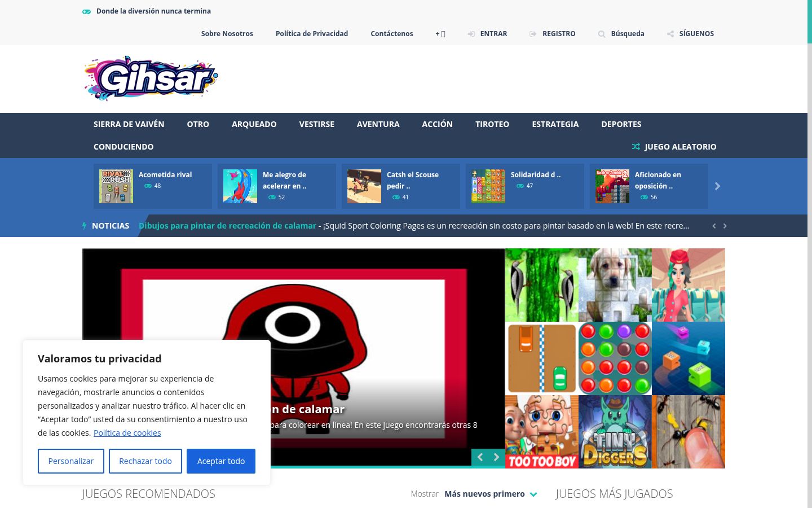
Task: Open the Aficionado en oposición thumbnail
Action: (612, 186)
